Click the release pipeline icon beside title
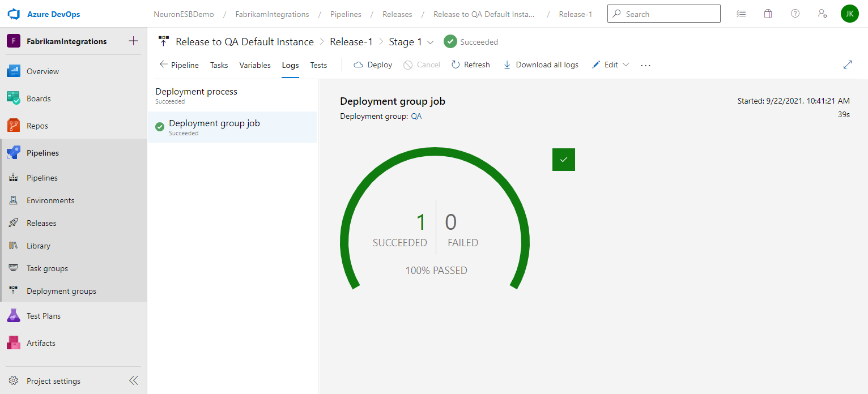 coord(164,41)
